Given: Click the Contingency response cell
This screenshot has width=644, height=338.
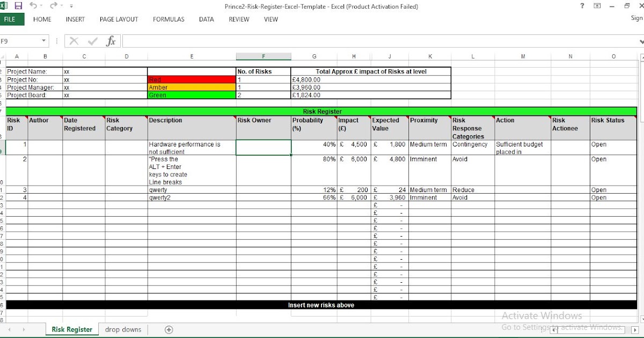Looking at the screenshot, I should click(473, 148).
